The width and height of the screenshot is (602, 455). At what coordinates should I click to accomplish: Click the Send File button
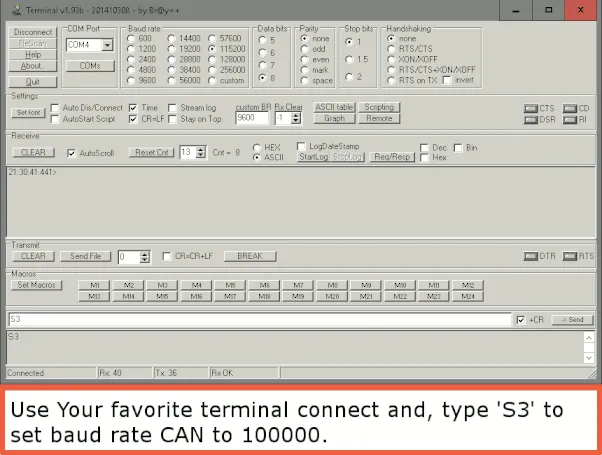coord(86,256)
